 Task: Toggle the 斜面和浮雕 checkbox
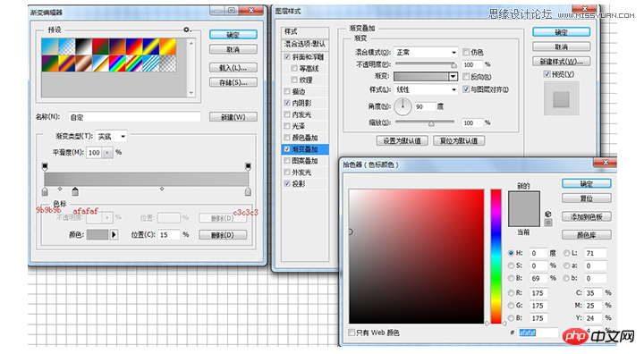click(287, 56)
